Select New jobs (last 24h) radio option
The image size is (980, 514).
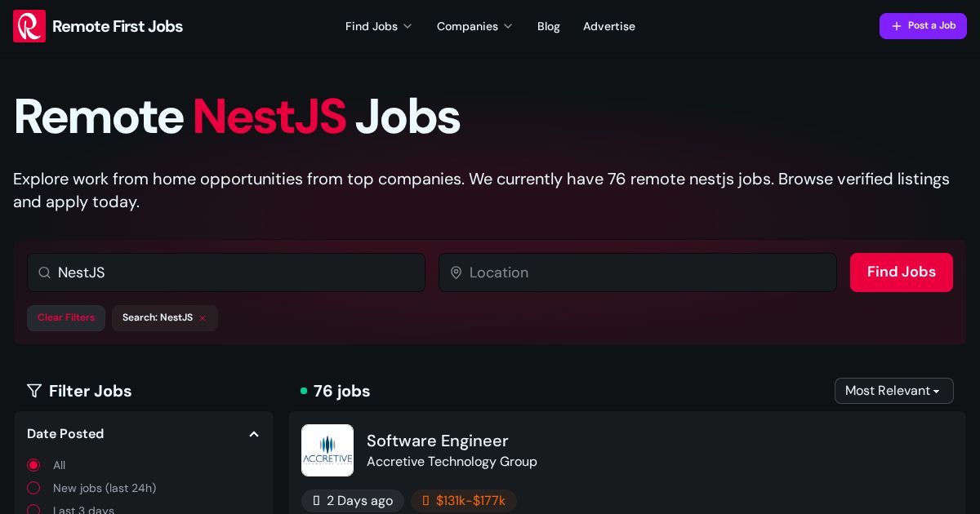coord(33,488)
